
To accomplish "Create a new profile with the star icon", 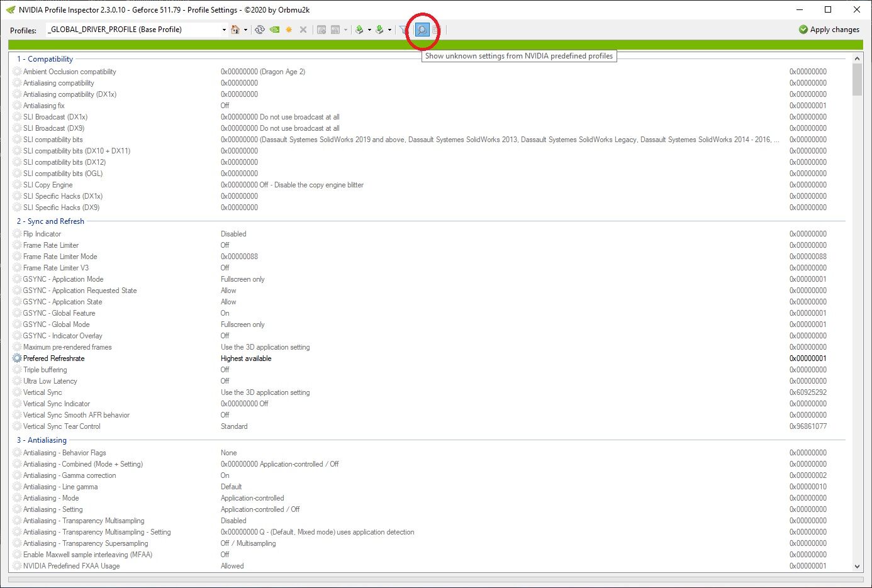I will coord(289,30).
